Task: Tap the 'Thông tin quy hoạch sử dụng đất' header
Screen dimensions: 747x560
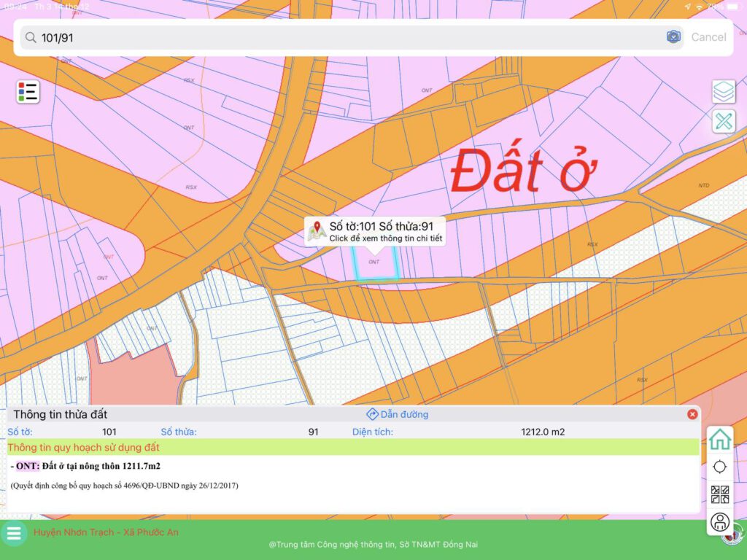Action: point(84,447)
